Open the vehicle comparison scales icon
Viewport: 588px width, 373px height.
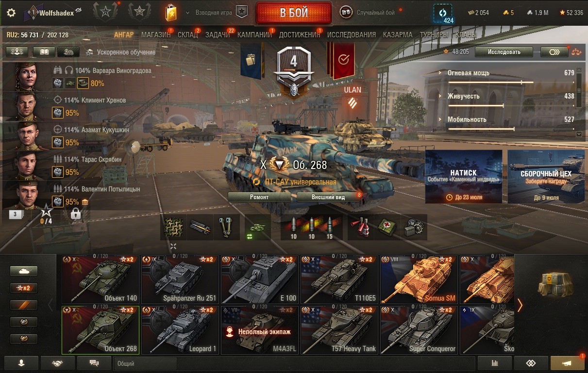[x=576, y=52]
